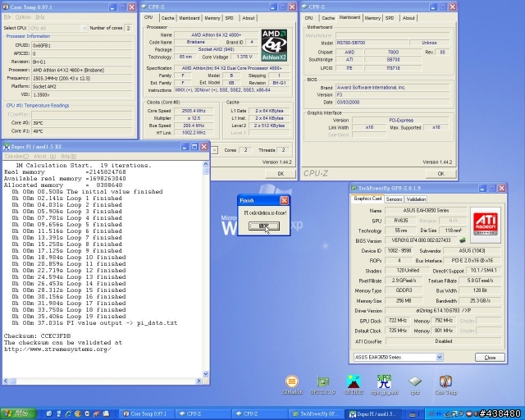Click the CPU-Z mainboard Model RS780-SB700 field
The height and width of the screenshot is (420, 525).
pyautogui.click(x=372, y=43)
